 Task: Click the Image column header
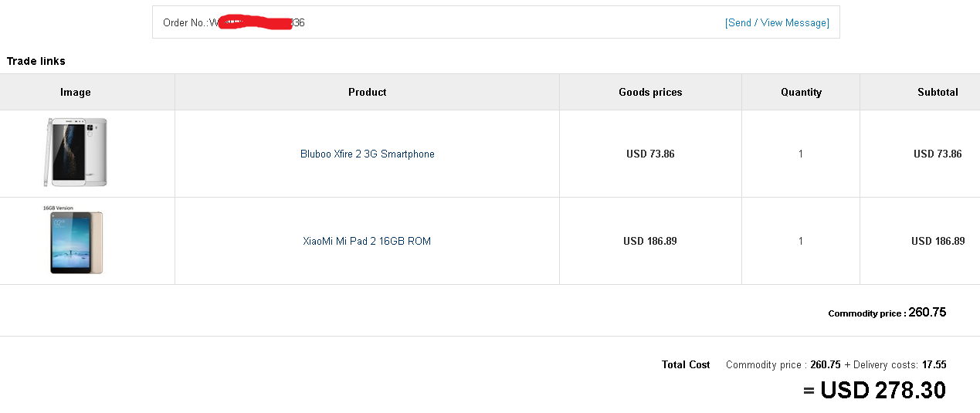[76, 92]
